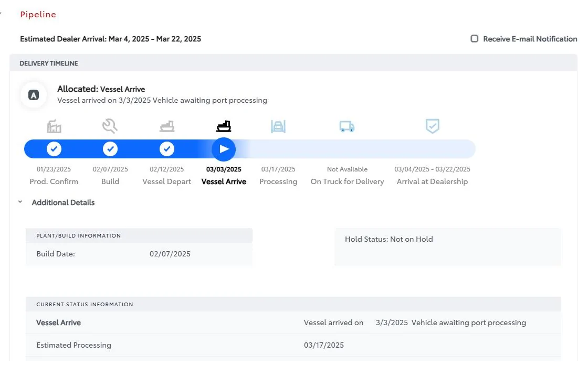Click the Build step checkmark marker

click(x=110, y=149)
